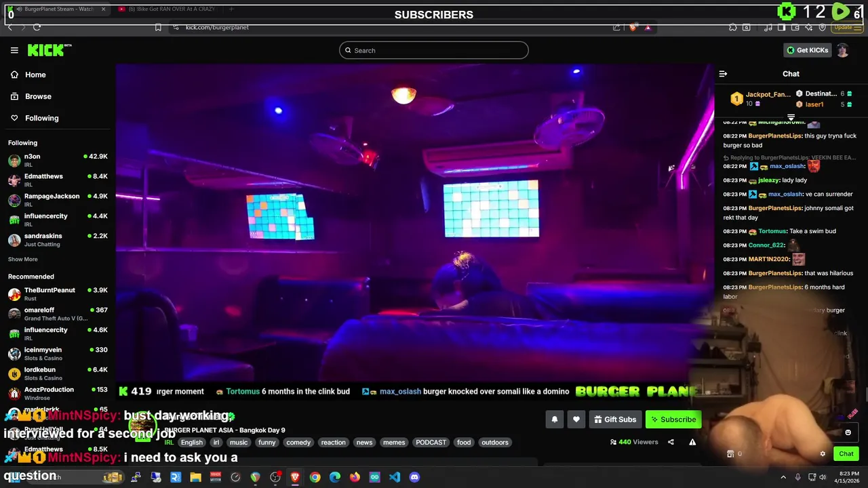Open Brave Rewards triangle icon

648,27
